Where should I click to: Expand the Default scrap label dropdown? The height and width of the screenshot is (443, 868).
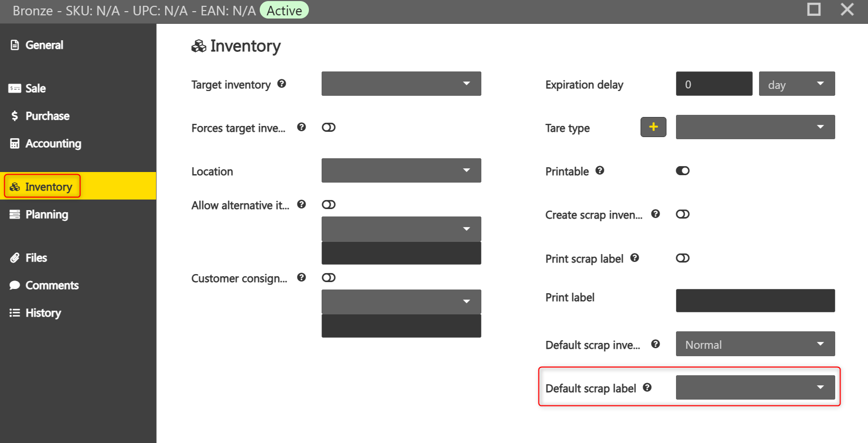click(755, 387)
